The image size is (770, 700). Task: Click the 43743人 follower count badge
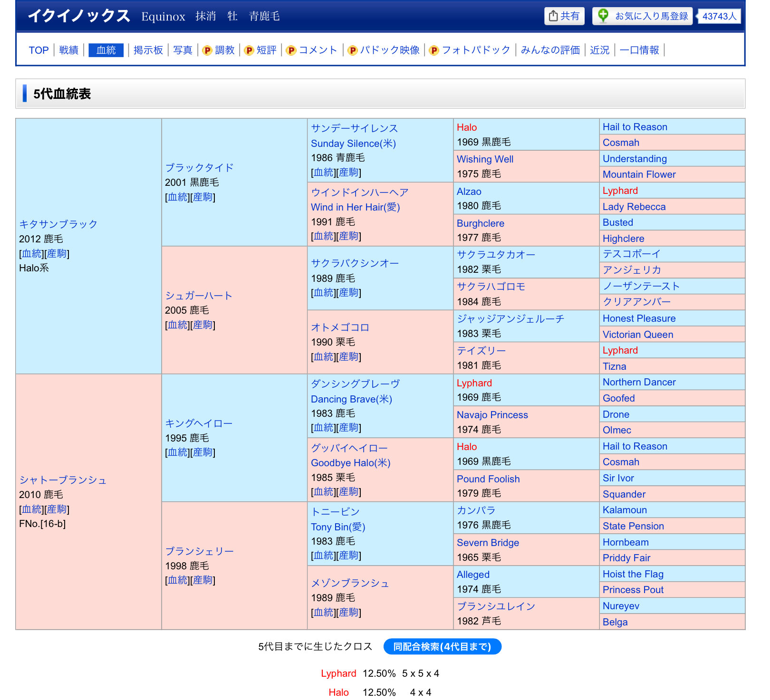[x=719, y=16]
